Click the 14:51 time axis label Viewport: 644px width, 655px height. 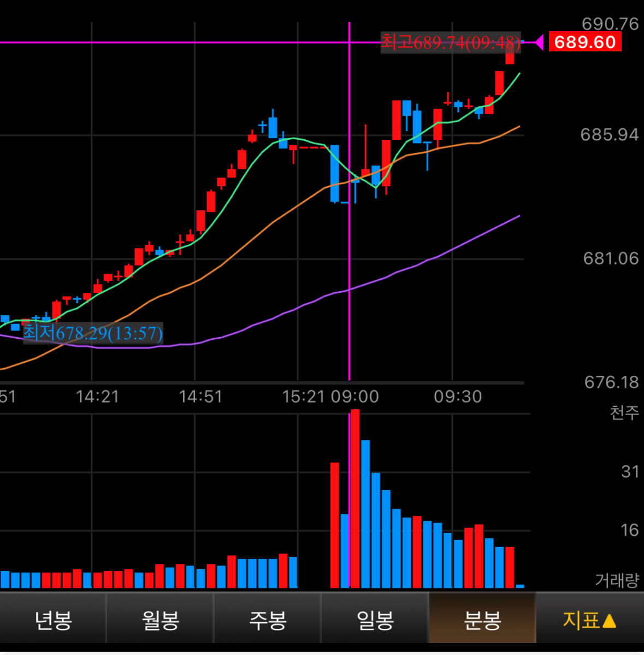[x=200, y=397]
